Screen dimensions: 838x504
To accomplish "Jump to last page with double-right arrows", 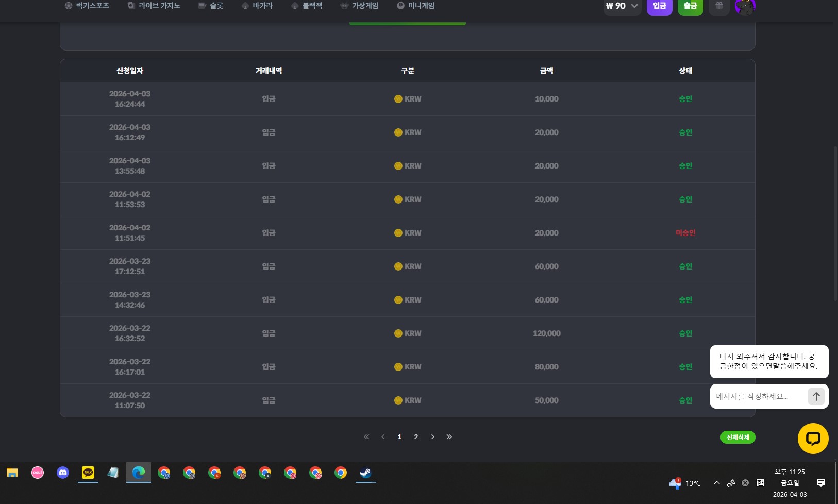I will (449, 437).
